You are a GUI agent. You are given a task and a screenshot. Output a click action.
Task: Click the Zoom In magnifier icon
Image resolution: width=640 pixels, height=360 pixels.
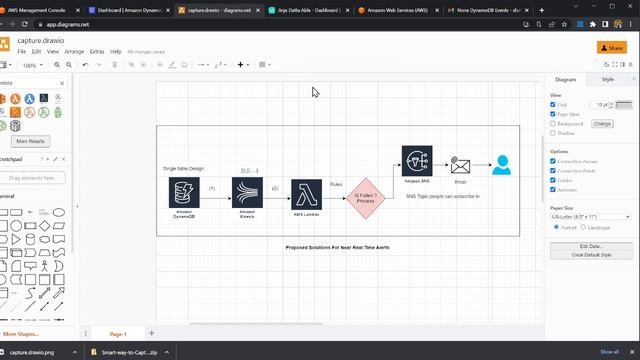[57, 65]
